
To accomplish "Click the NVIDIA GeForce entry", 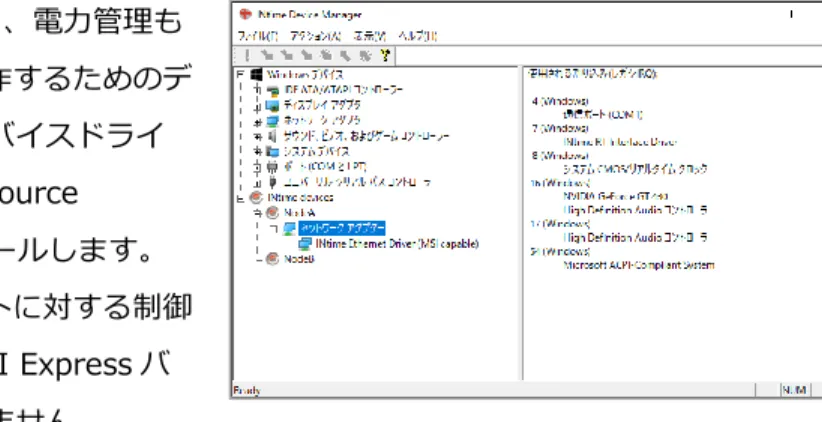I will tap(615, 197).
